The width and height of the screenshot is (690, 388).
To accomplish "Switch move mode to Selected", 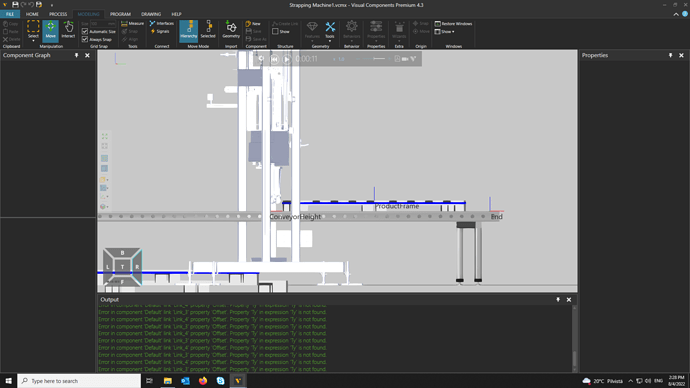I will pos(208,30).
